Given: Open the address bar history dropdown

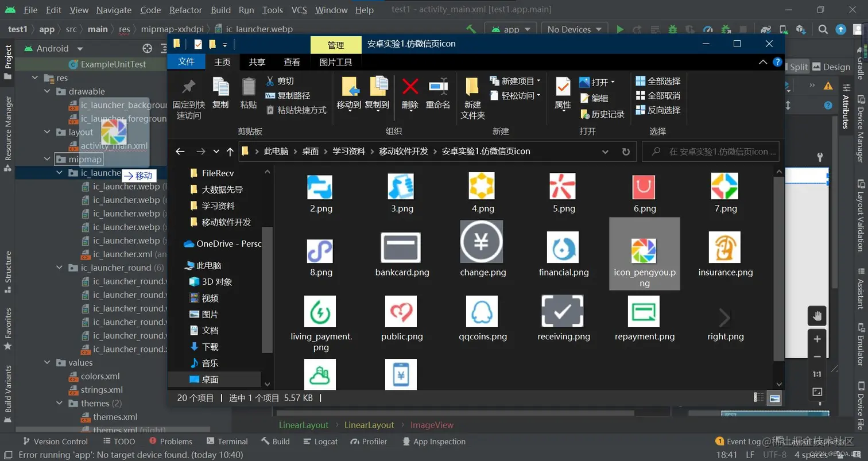Looking at the screenshot, I should [x=605, y=152].
